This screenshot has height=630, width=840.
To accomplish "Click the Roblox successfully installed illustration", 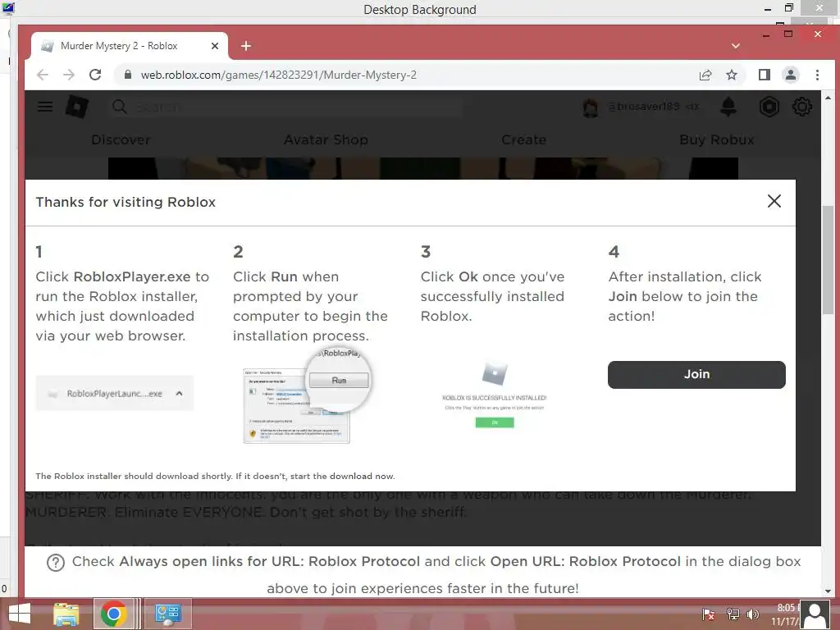I will coord(495,395).
